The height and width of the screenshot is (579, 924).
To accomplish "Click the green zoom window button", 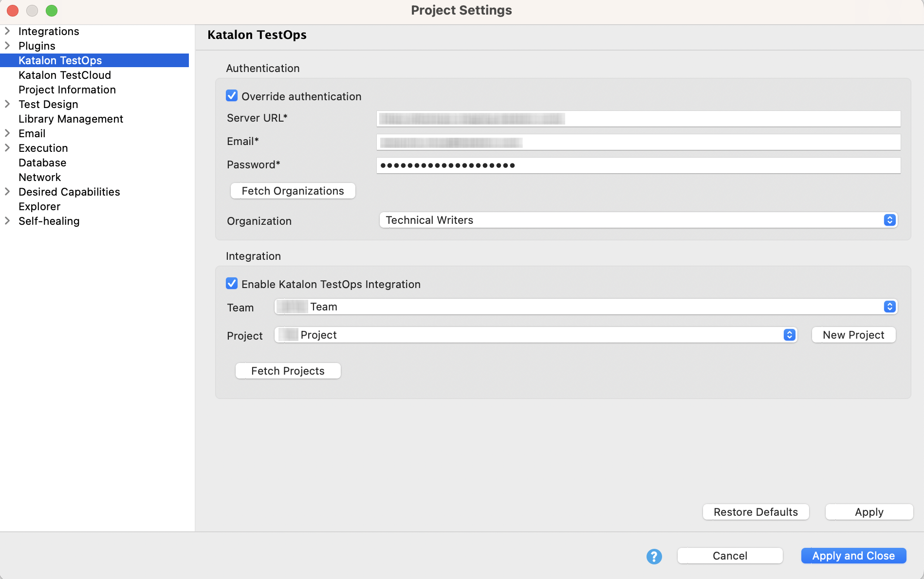I will [52, 10].
